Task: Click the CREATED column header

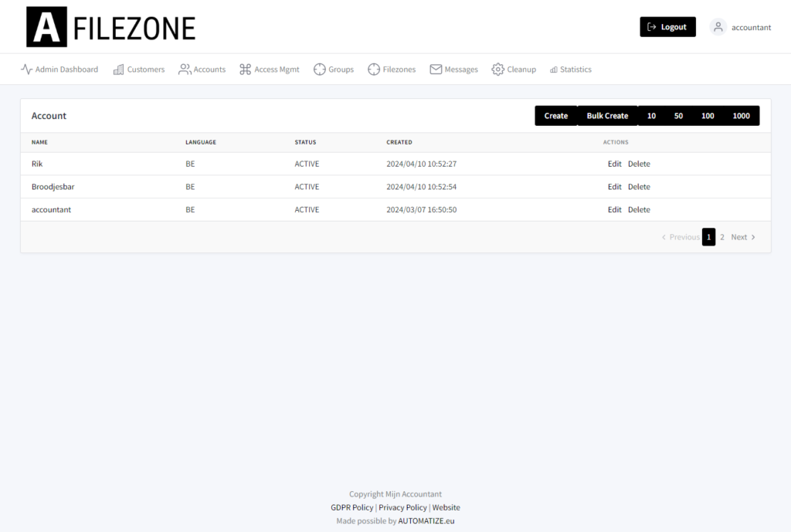Action: 399,142
